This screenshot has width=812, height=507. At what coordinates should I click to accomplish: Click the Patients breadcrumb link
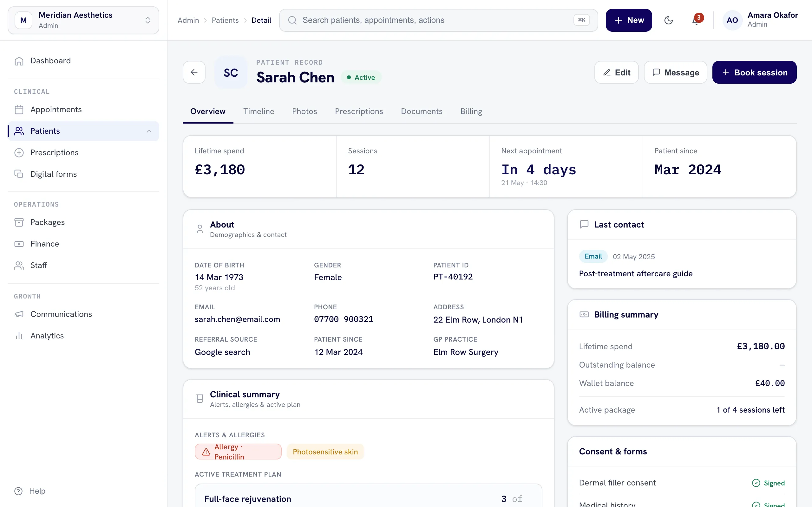(x=225, y=20)
